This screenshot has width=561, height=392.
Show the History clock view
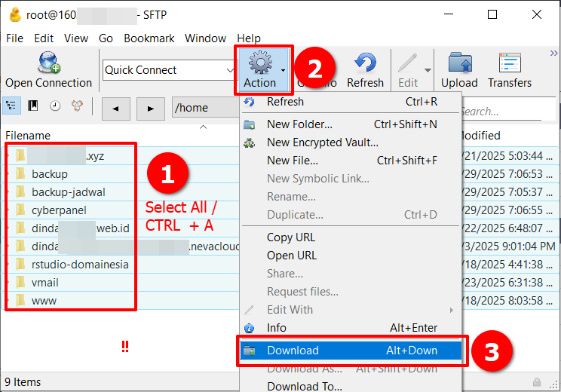tap(55, 107)
